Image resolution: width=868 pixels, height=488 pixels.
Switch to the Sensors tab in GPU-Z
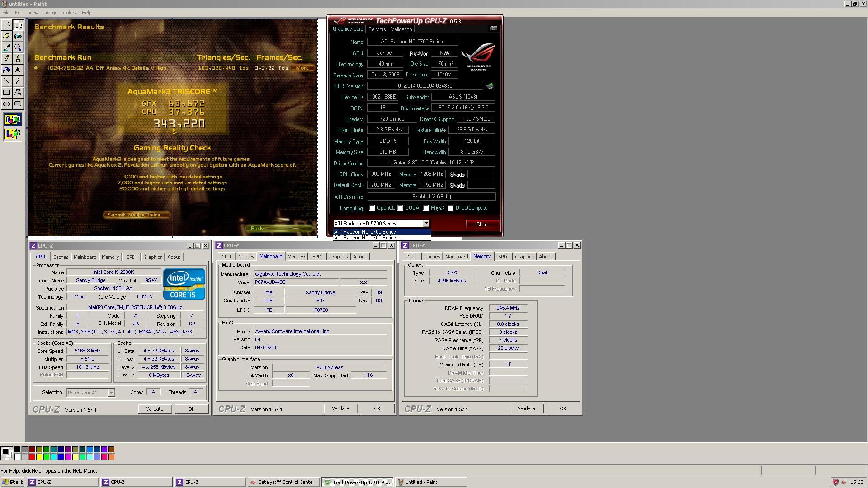[x=377, y=29]
